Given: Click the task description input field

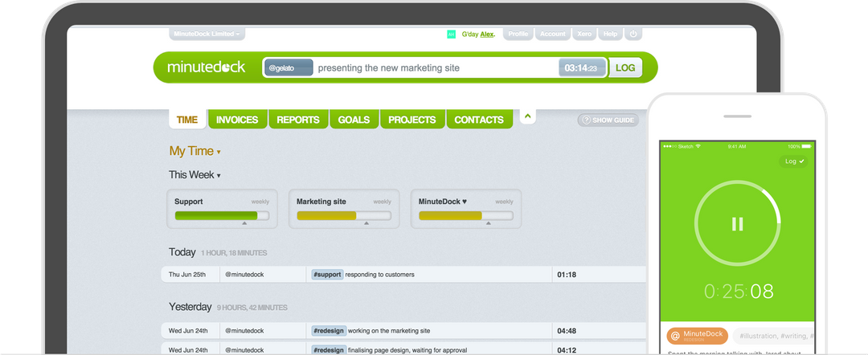Looking at the screenshot, I should pyautogui.click(x=435, y=68).
